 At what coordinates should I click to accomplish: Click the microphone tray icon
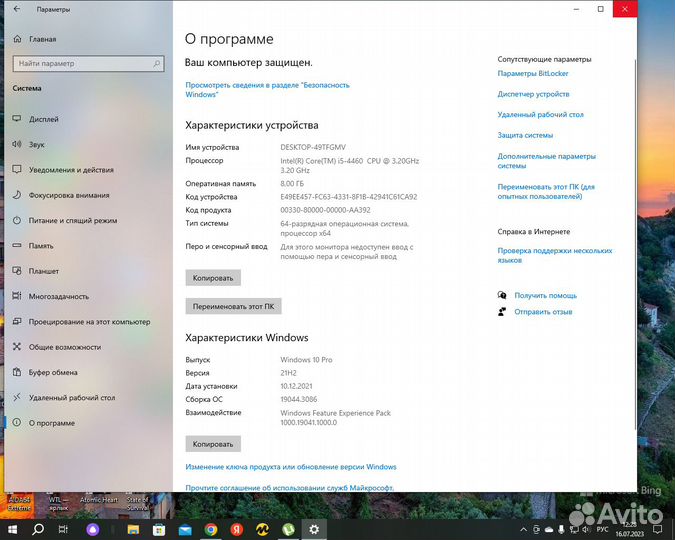pos(561,529)
